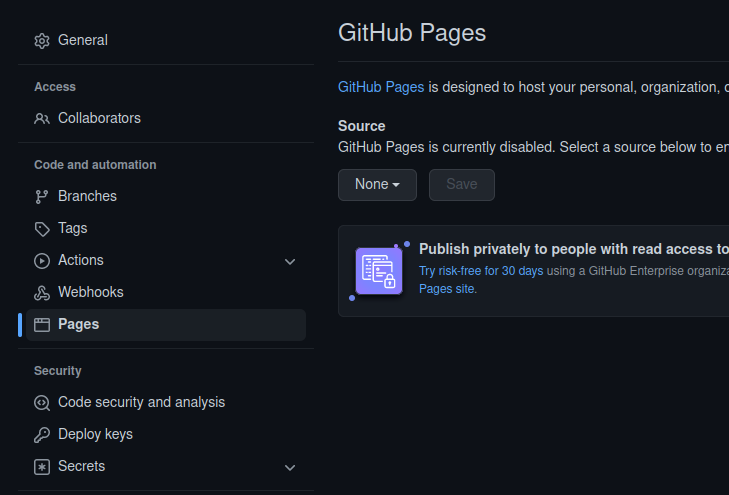Screen dimensions: 729x495
Task: Follow the GitHub Pages documentation link
Action: [381, 87]
